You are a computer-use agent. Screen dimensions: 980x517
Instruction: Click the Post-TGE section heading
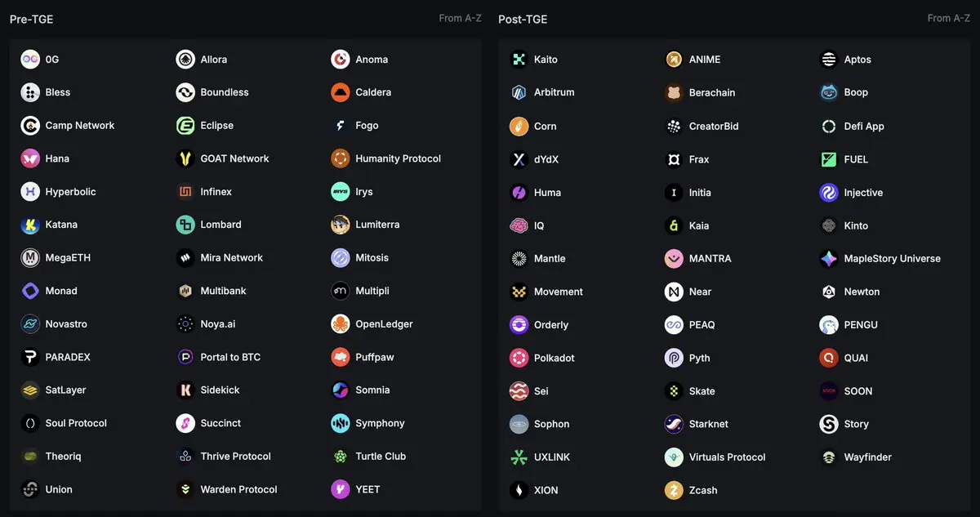(523, 19)
